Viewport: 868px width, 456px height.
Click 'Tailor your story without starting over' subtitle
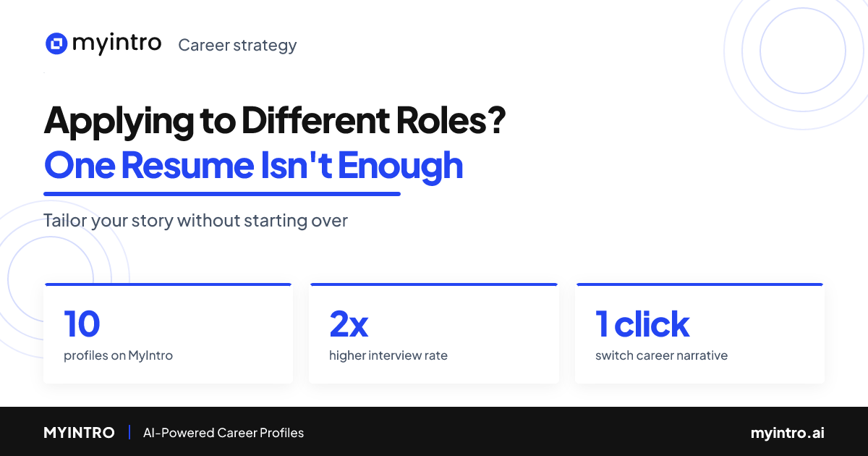point(196,221)
